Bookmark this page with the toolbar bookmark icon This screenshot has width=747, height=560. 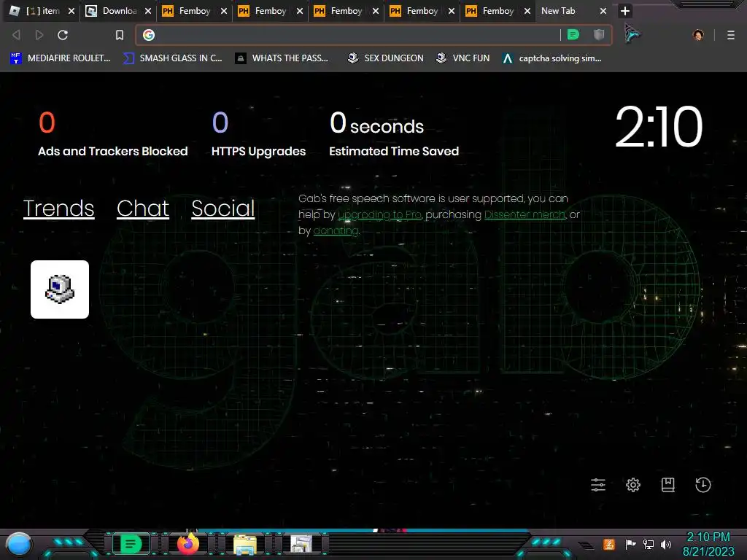pyautogui.click(x=120, y=35)
